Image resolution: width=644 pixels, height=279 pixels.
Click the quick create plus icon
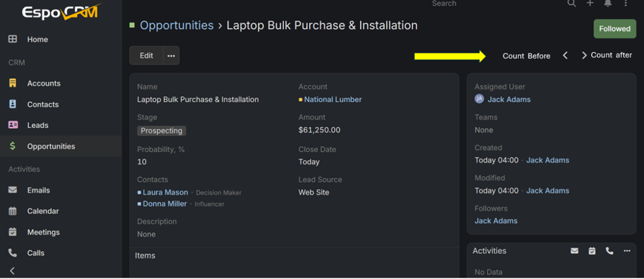point(590,4)
